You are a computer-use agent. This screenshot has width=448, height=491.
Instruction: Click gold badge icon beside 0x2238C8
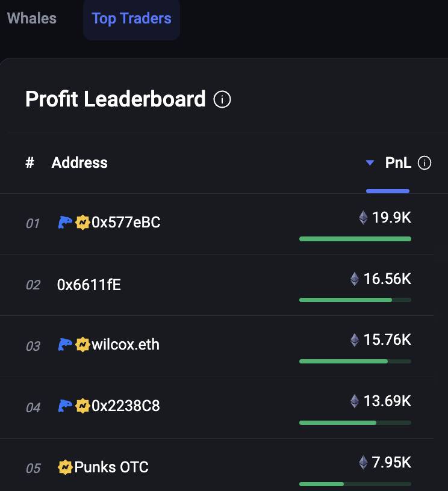(82, 406)
